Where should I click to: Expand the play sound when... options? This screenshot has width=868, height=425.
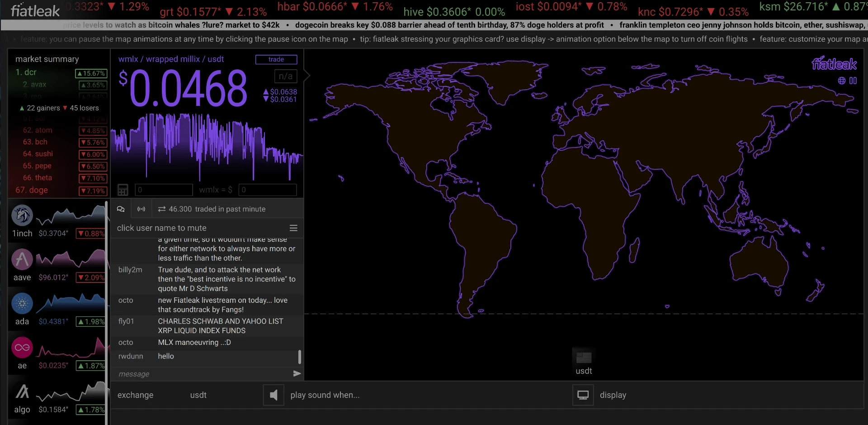point(325,395)
